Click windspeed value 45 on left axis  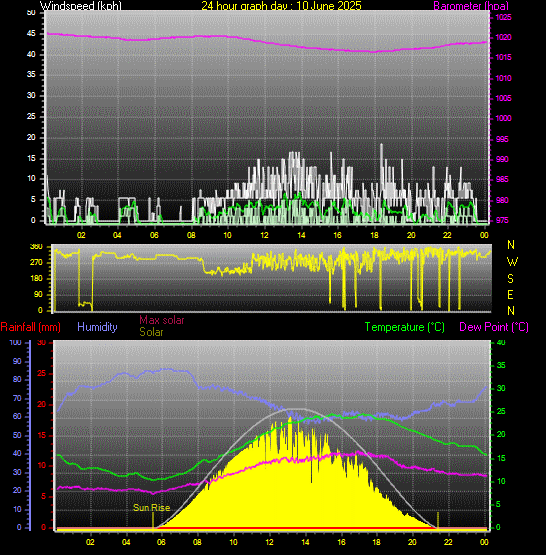(x=31, y=34)
